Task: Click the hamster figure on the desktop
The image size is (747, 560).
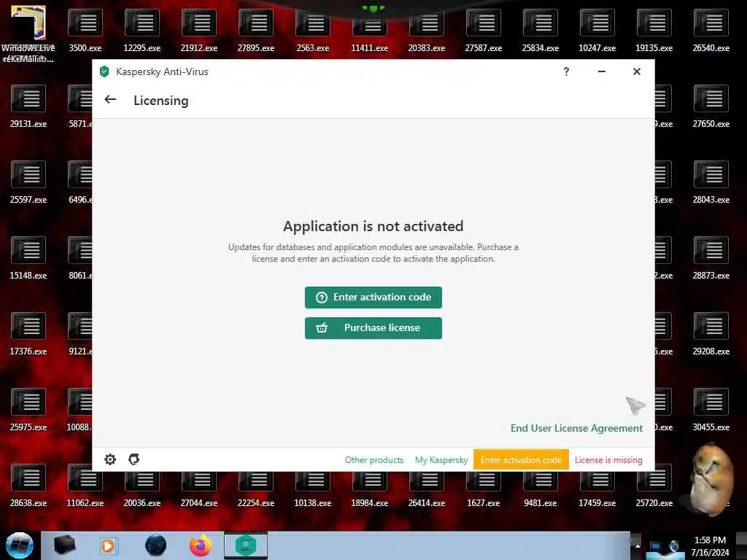Action: (712, 480)
